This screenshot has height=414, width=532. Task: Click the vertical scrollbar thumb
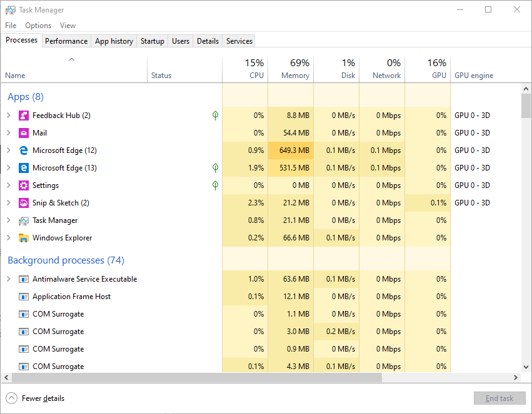[x=526, y=106]
